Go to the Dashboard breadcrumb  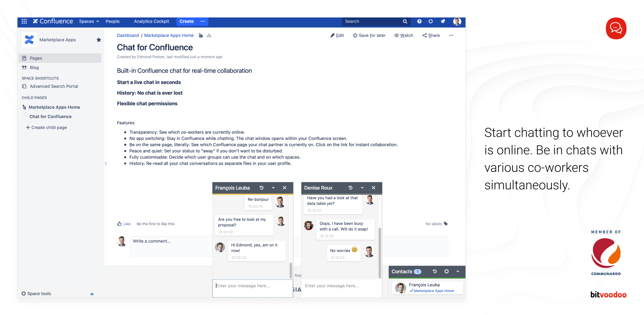[128, 35]
